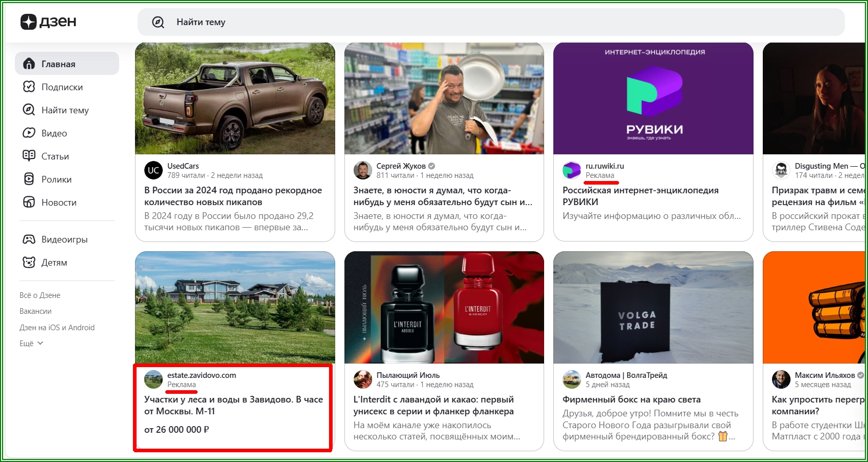Expand the Ещё dropdown in sidebar

tap(31, 344)
